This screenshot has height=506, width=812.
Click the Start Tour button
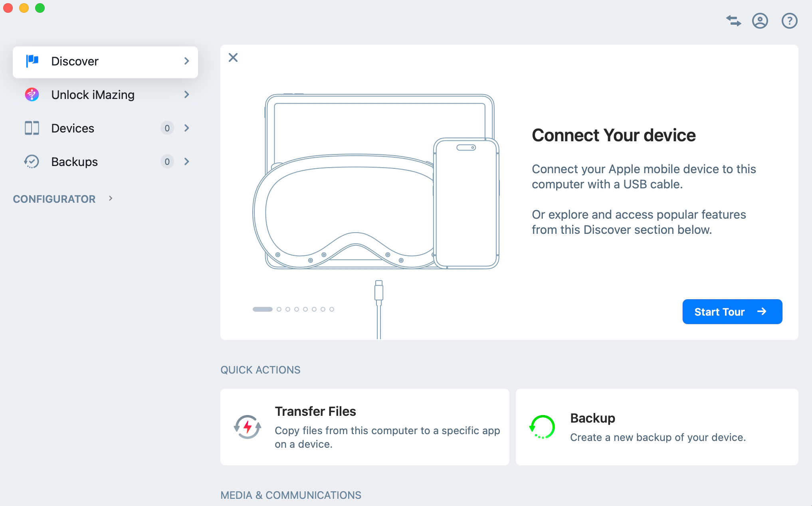(732, 312)
